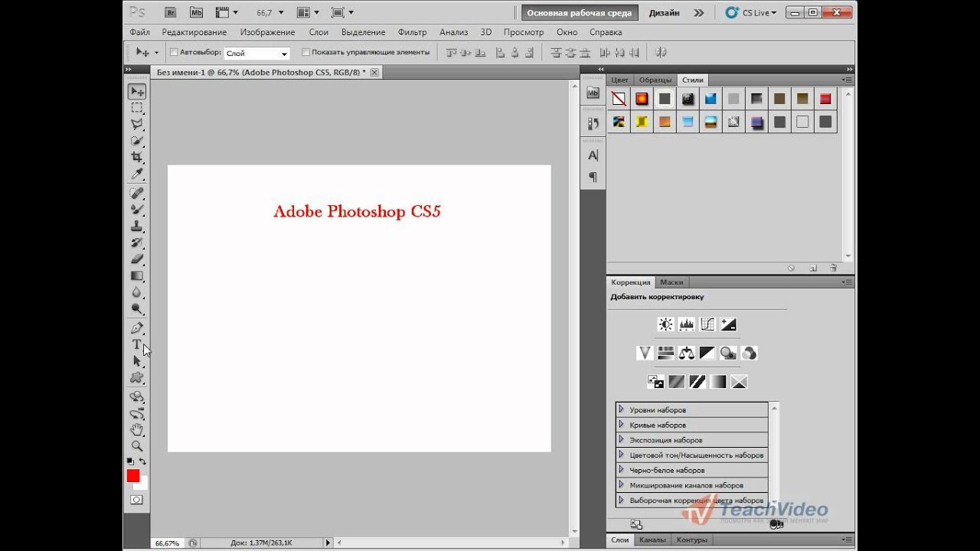This screenshot has width=980, height=551.
Task: Open the CS Live dropdown
Action: [750, 13]
